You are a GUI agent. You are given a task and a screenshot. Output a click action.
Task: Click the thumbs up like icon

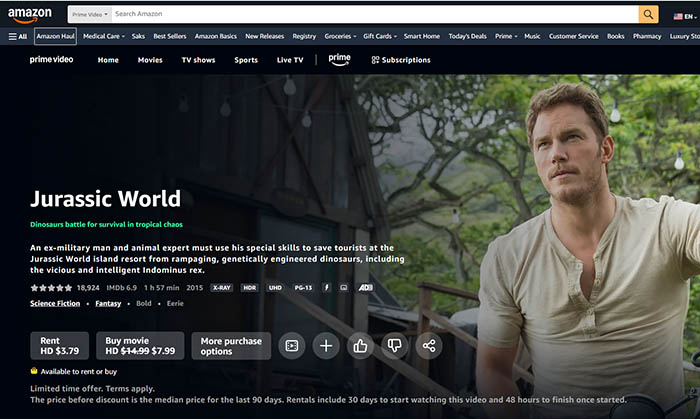pos(360,345)
